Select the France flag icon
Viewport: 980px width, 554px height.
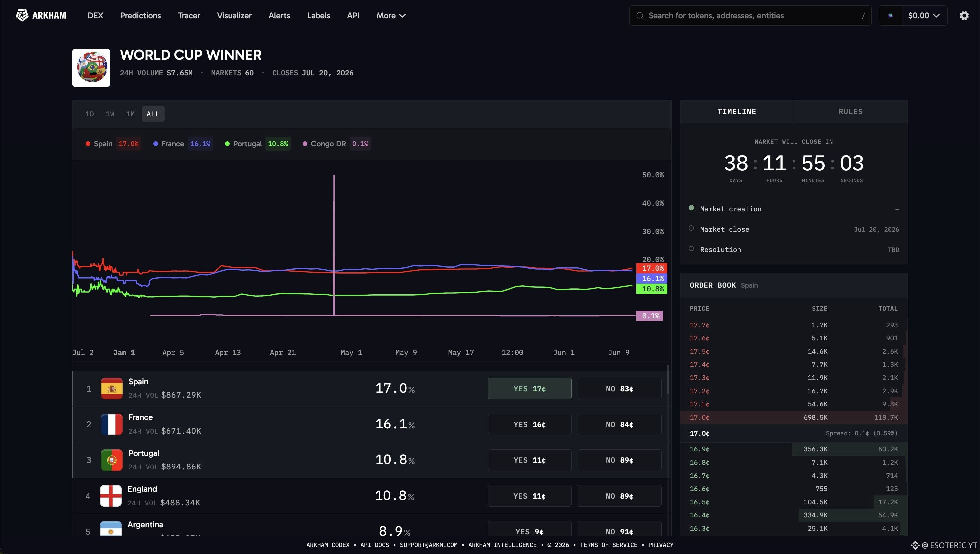[x=112, y=424]
